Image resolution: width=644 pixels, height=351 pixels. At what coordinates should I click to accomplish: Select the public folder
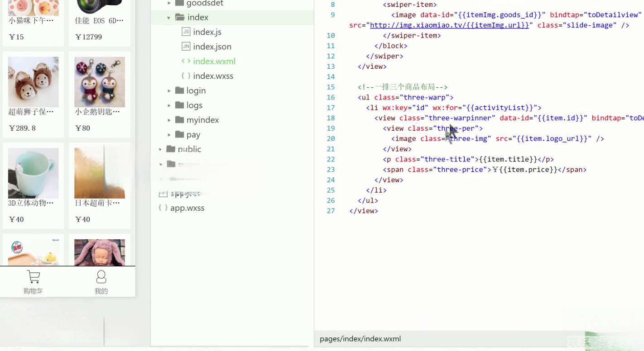point(189,149)
